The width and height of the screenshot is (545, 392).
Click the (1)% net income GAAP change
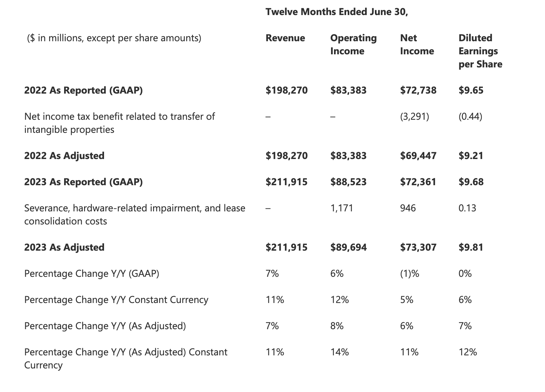click(x=410, y=274)
